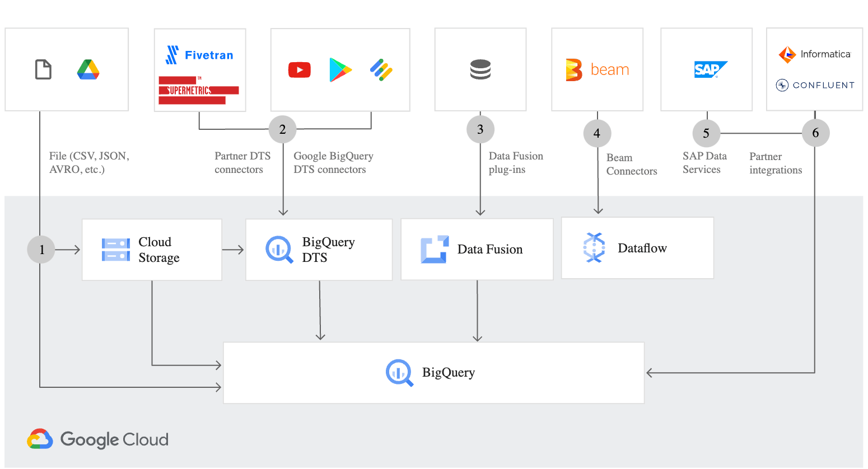
Task: Click the BigQuery magnifier icon
Action: click(x=399, y=373)
